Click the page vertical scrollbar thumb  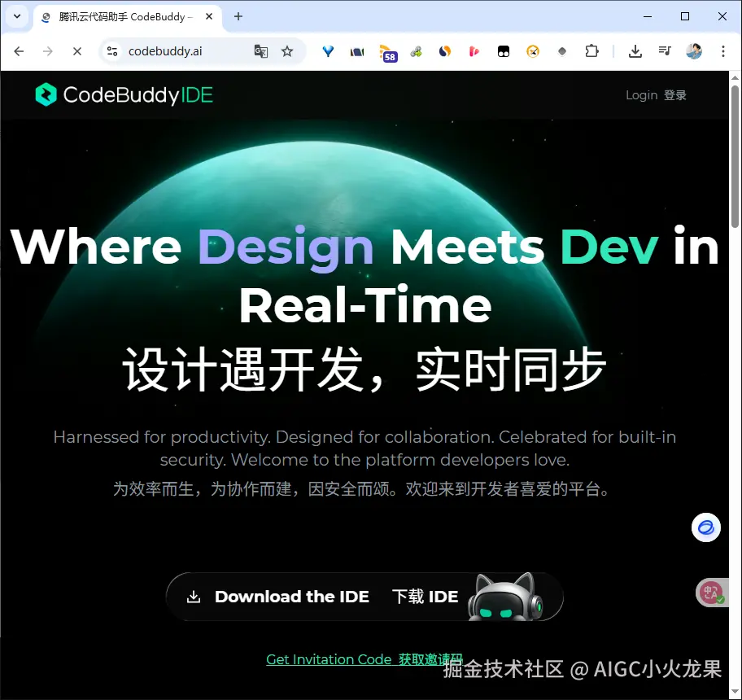[735, 156]
